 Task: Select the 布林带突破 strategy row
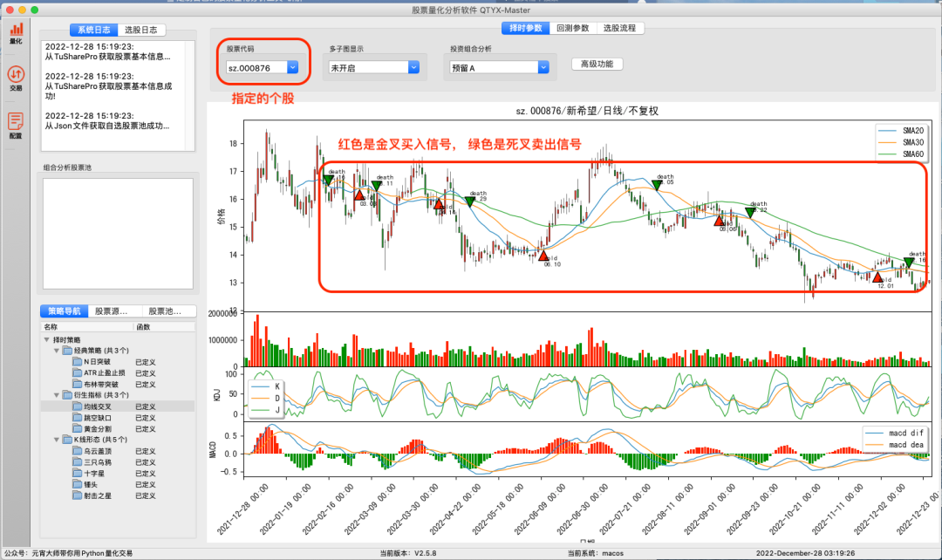(x=118, y=384)
